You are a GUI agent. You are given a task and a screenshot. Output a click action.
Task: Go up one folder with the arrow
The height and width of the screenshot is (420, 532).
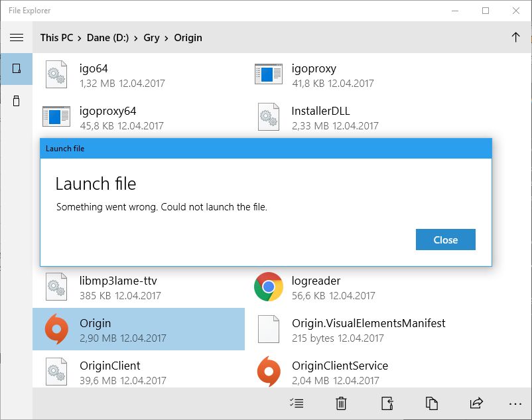(x=515, y=37)
